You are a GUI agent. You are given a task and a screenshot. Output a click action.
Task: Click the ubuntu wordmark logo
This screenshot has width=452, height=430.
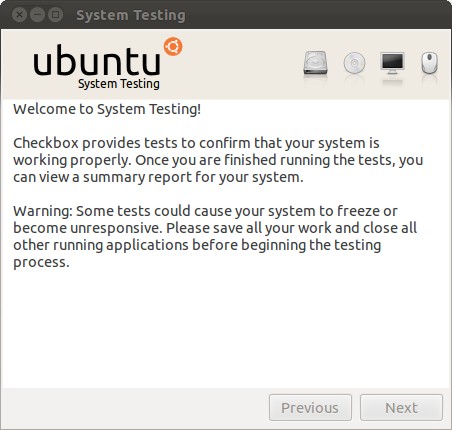tap(97, 60)
